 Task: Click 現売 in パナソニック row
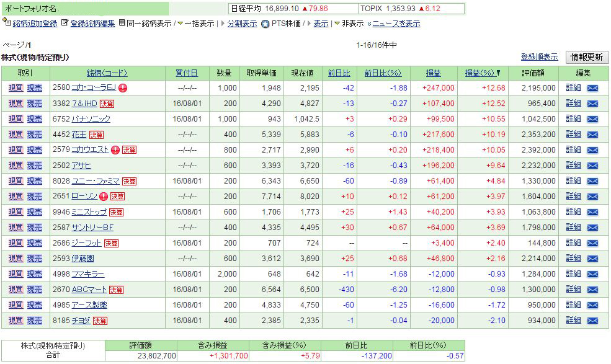(x=34, y=119)
